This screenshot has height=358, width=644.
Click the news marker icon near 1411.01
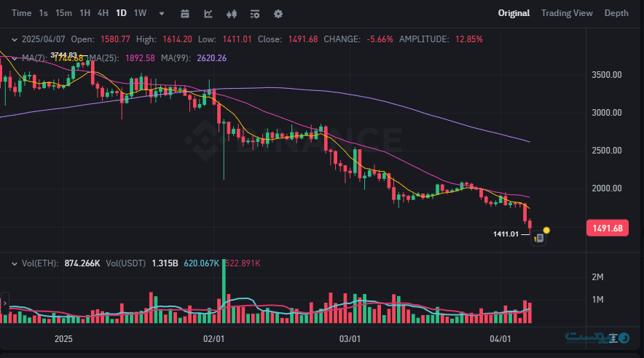tap(538, 237)
